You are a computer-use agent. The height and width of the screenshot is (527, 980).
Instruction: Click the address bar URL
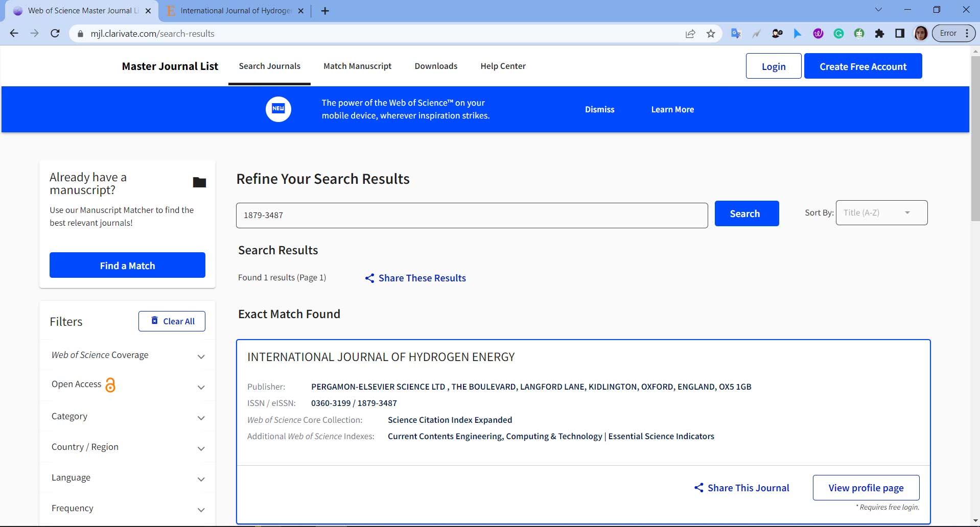[x=152, y=34]
